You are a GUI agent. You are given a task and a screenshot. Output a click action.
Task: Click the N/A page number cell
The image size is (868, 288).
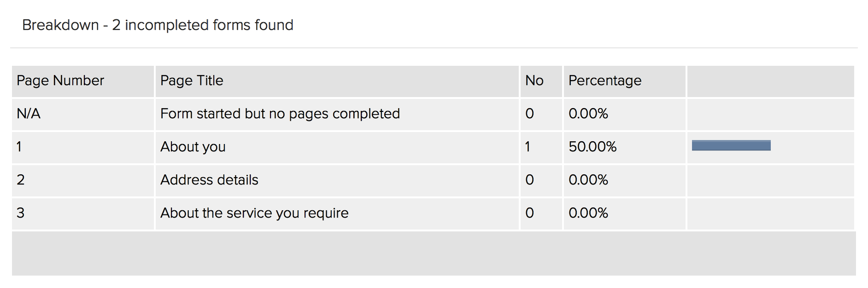(29, 114)
